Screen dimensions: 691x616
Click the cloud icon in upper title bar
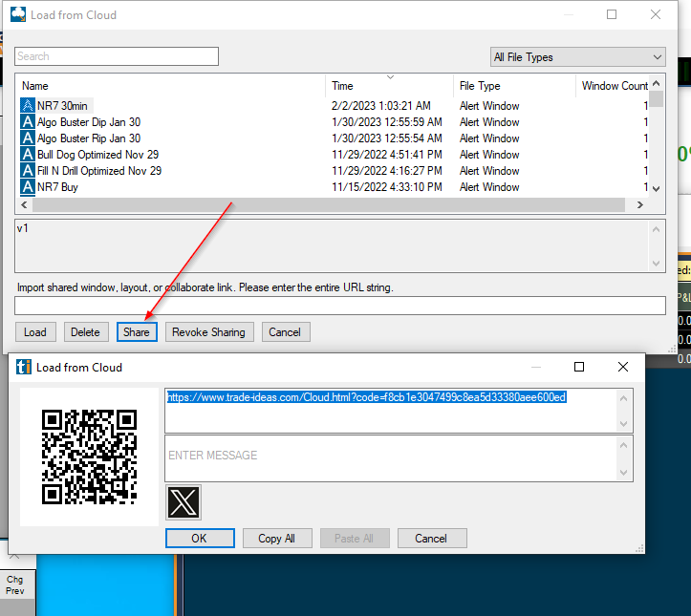pyautogui.click(x=18, y=14)
